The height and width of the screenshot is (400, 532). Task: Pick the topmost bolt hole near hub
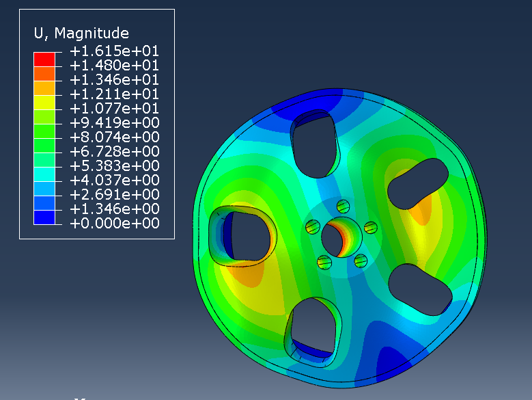[x=343, y=206]
